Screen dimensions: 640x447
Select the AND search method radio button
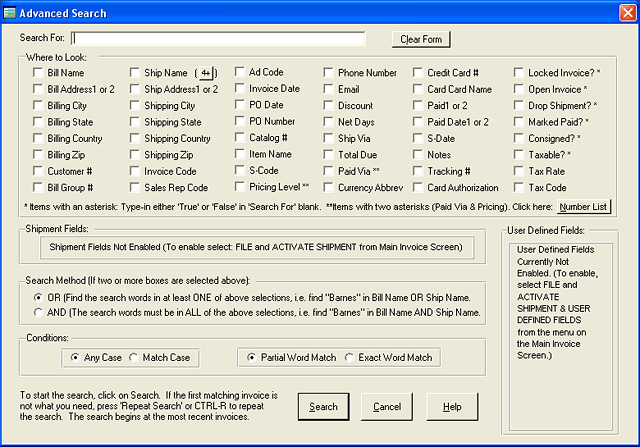pyautogui.click(x=38, y=313)
